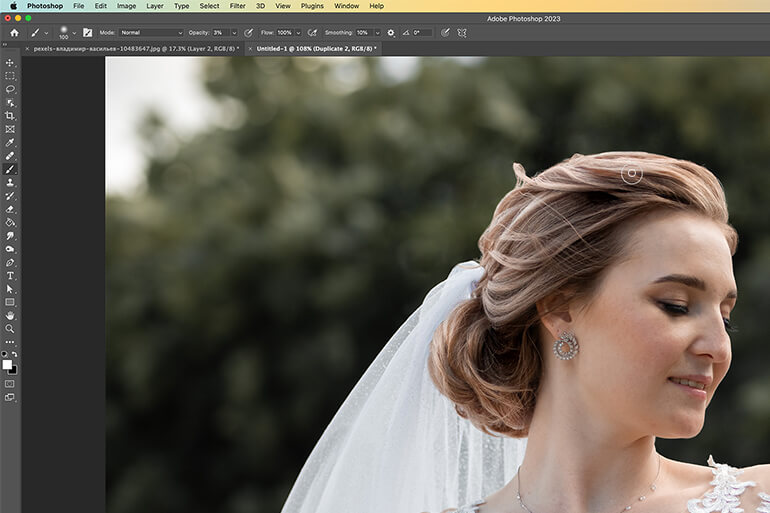Change the screen mode
Viewport: 770px width, 513px height.
[10, 397]
